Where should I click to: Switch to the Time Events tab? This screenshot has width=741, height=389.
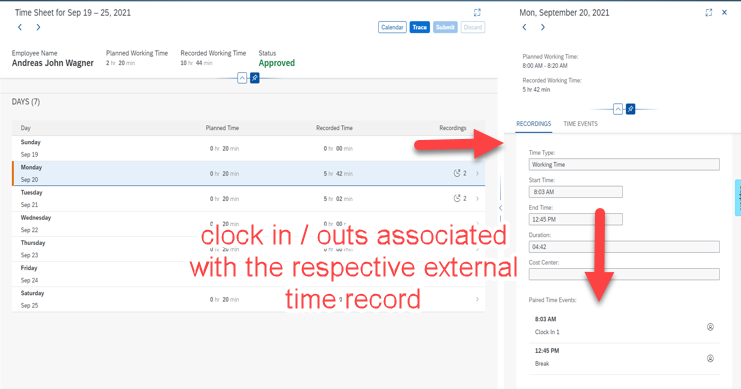coord(580,124)
